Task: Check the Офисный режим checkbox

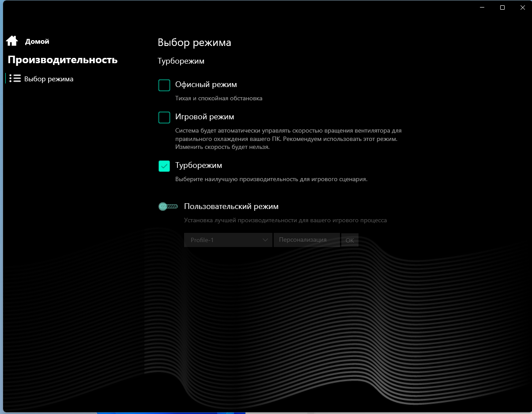Action: pyautogui.click(x=164, y=85)
